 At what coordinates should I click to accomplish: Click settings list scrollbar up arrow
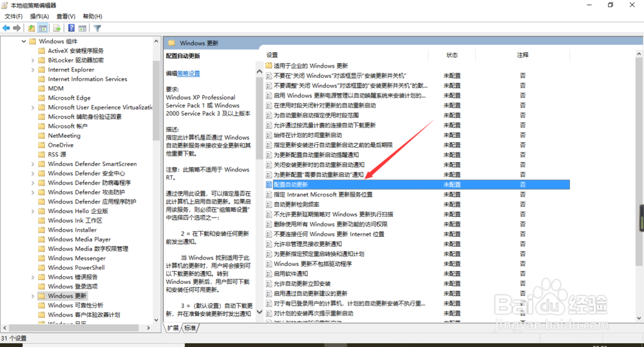(639, 54)
